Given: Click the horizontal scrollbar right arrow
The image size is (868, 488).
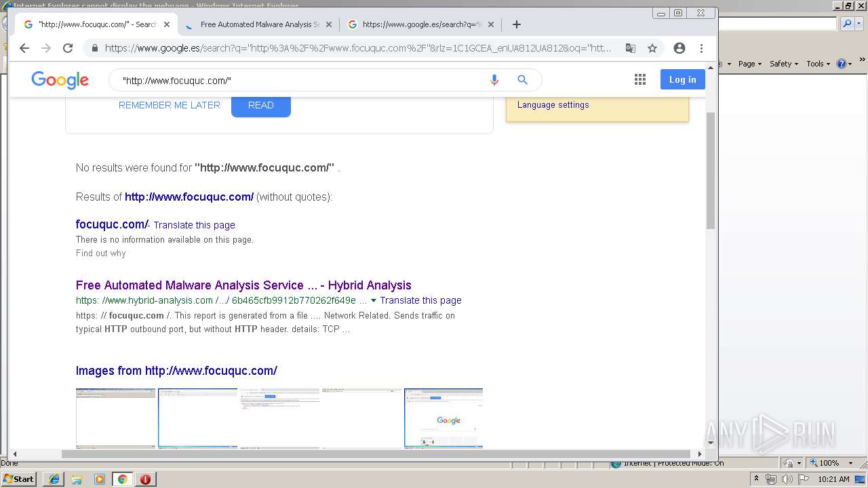Looking at the screenshot, I should [699, 454].
